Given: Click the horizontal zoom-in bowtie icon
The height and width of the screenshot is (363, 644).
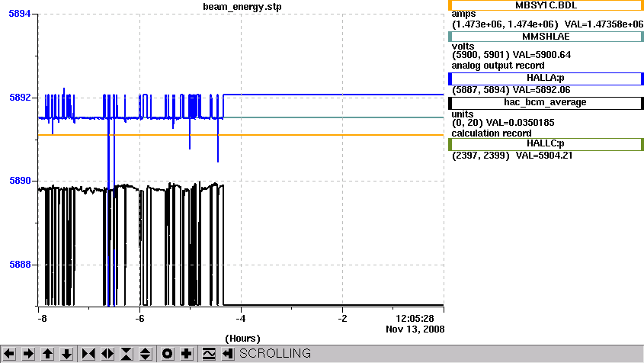Looking at the screenshot, I should click(88, 354).
